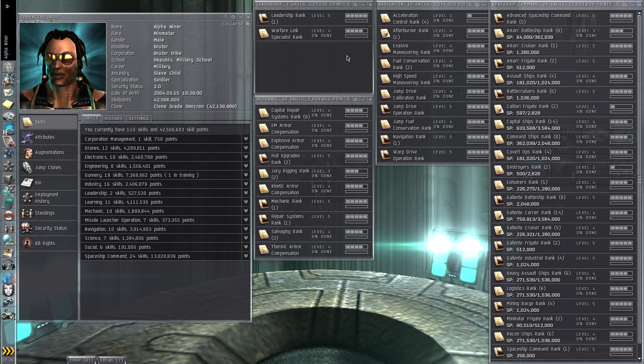The height and width of the screenshot is (364, 644).
Task: Open the headphones jukebox icon in the sidebar
Action: [8, 265]
